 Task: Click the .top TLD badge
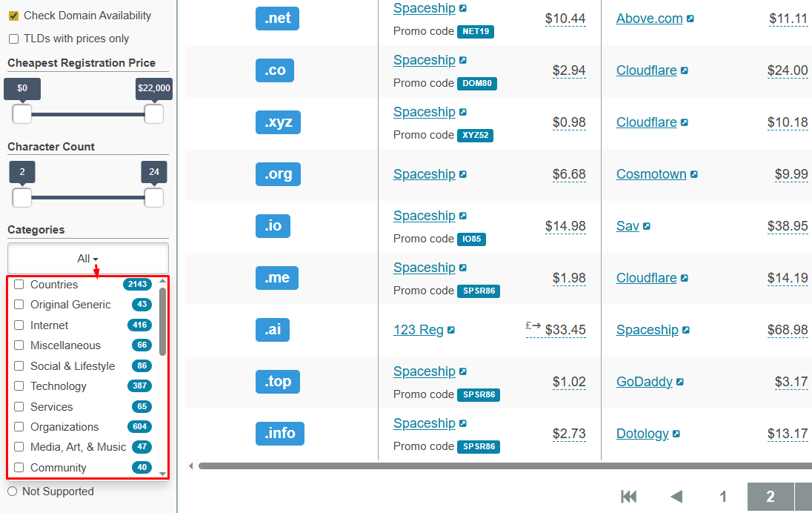(x=278, y=381)
